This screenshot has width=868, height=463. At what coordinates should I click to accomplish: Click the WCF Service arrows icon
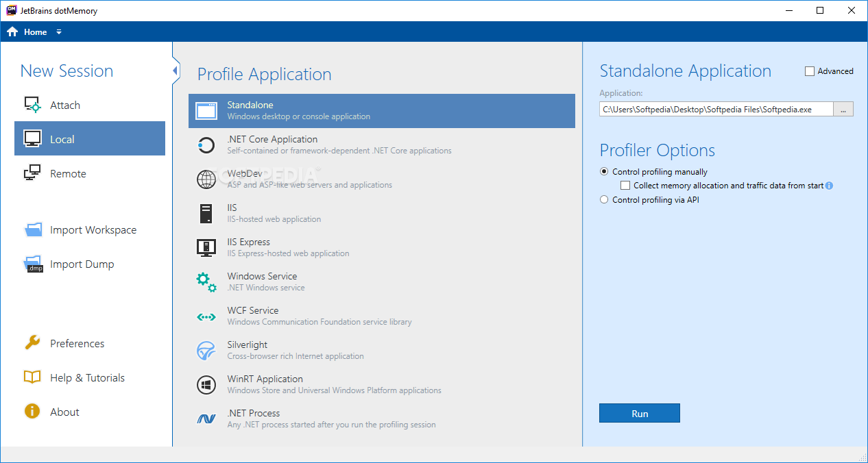pos(206,316)
